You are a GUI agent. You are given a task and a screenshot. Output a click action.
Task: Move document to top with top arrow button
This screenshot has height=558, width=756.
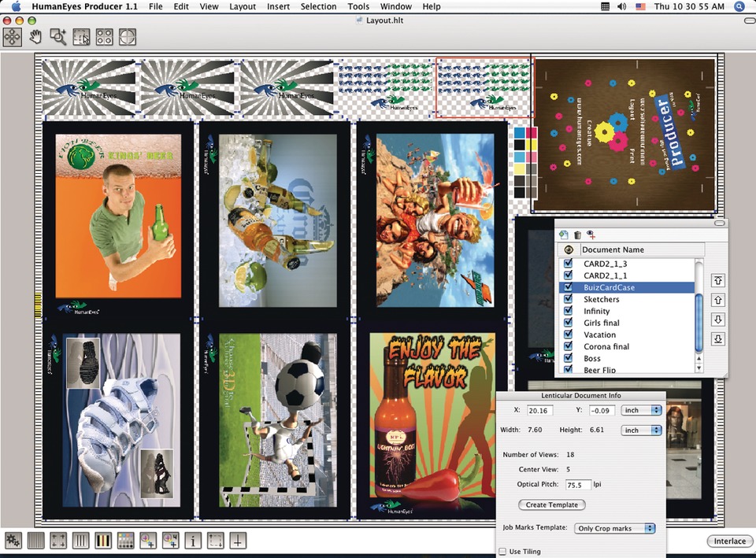click(718, 280)
